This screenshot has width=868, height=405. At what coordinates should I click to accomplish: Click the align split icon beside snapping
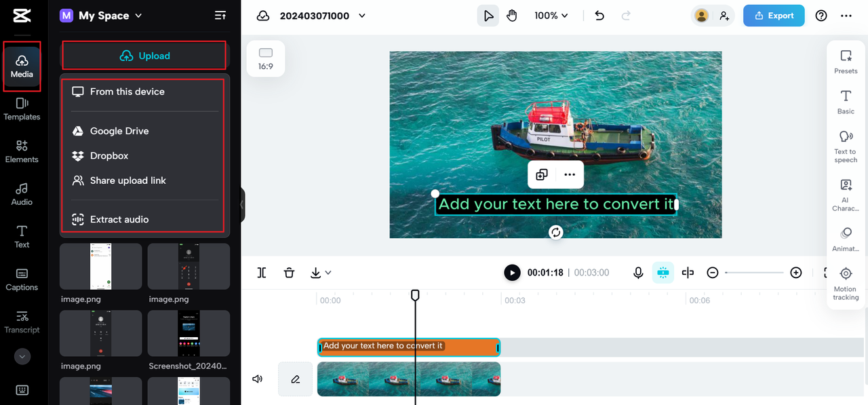pos(688,273)
